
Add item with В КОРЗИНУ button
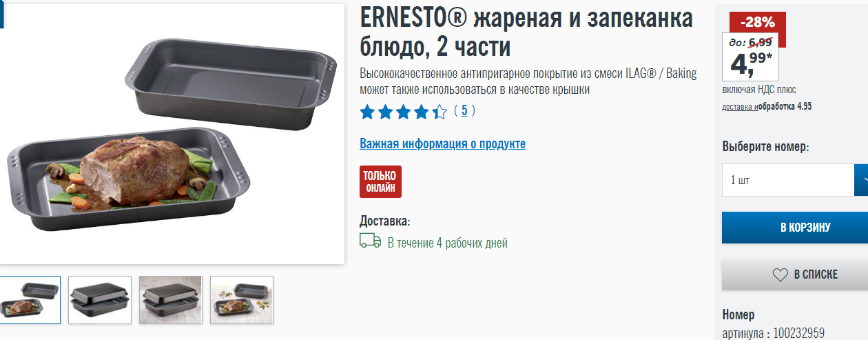tap(795, 228)
